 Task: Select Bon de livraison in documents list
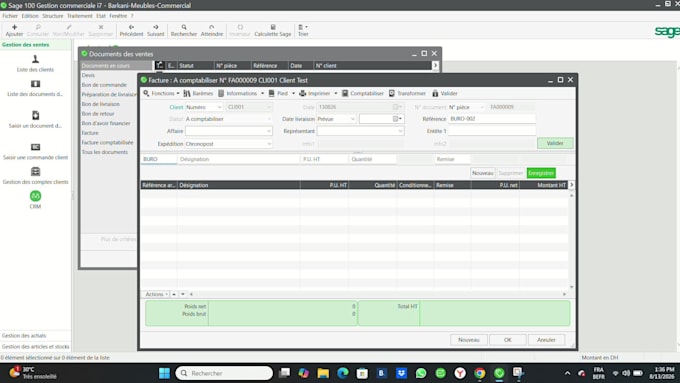101,104
